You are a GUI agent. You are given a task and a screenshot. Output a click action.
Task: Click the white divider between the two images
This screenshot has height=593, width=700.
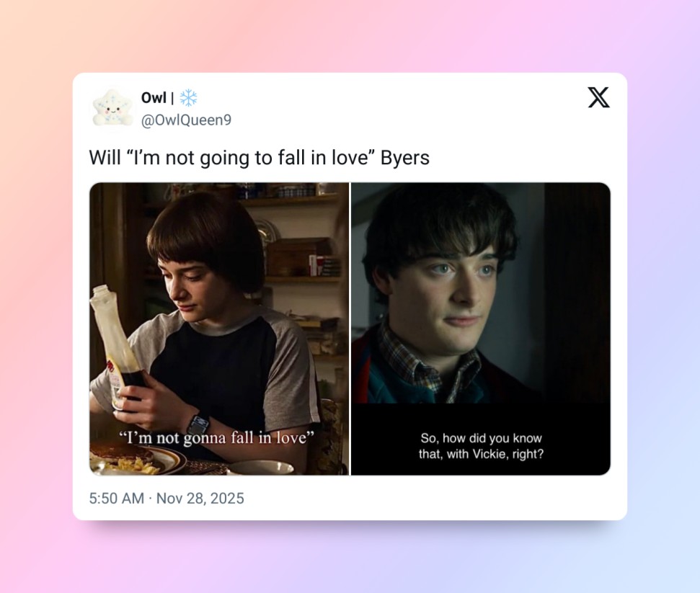(350, 329)
